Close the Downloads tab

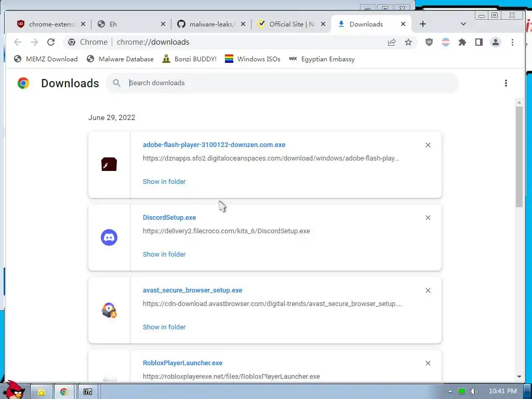403,24
